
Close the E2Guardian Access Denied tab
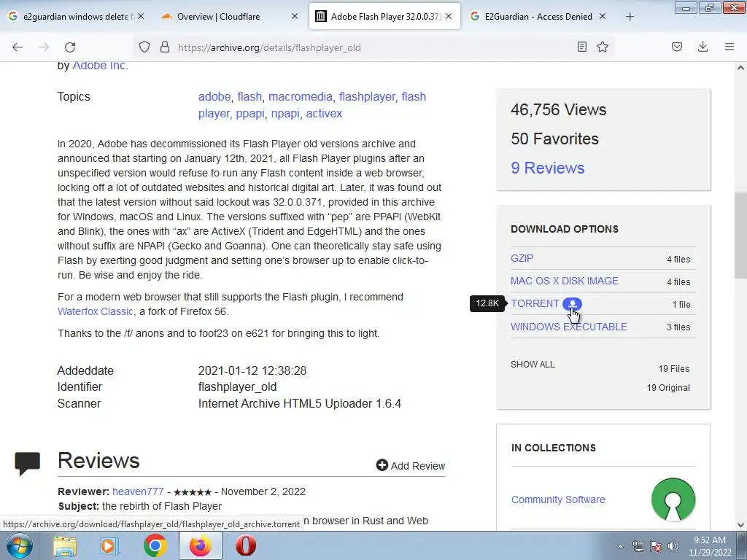[603, 16]
